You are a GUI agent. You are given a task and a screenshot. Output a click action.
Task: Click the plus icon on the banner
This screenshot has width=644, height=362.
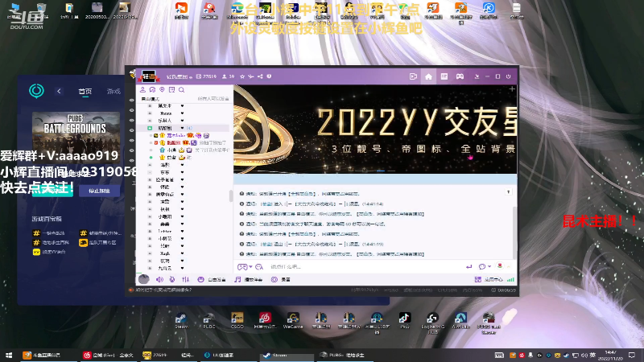(x=512, y=88)
